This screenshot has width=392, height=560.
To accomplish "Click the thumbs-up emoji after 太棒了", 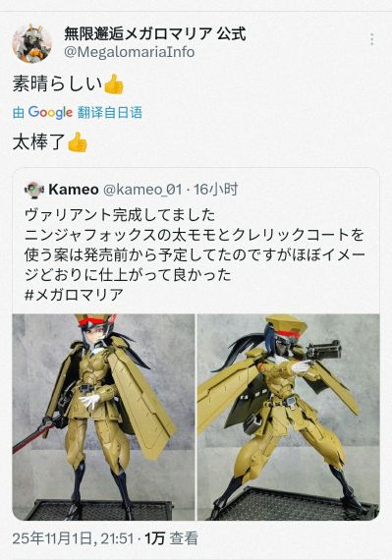I will pos(77,142).
